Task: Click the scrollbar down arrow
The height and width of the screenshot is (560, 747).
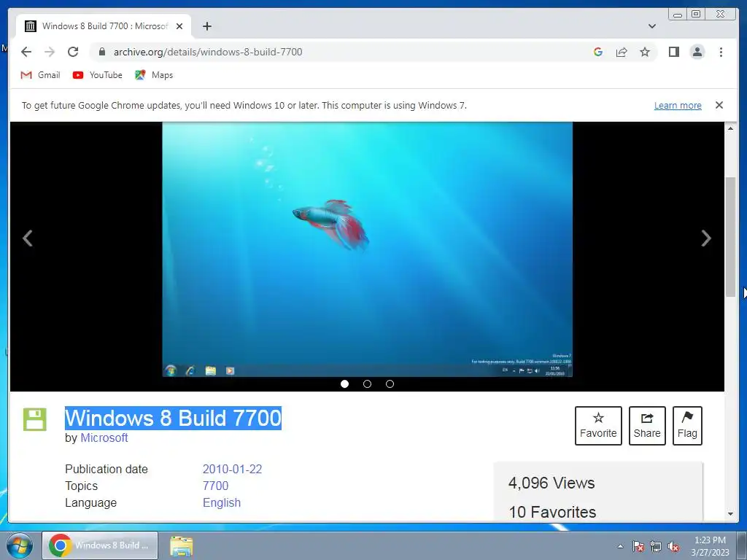Action: pos(730,514)
